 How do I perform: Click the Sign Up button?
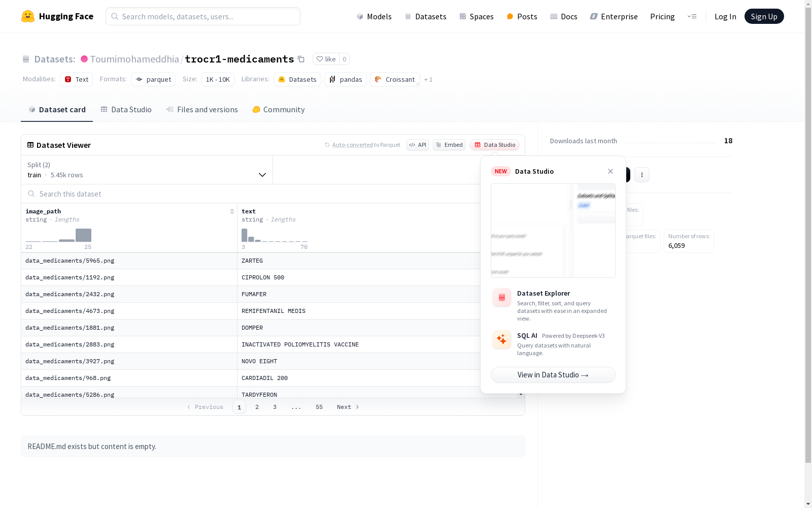click(x=764, y=16)
